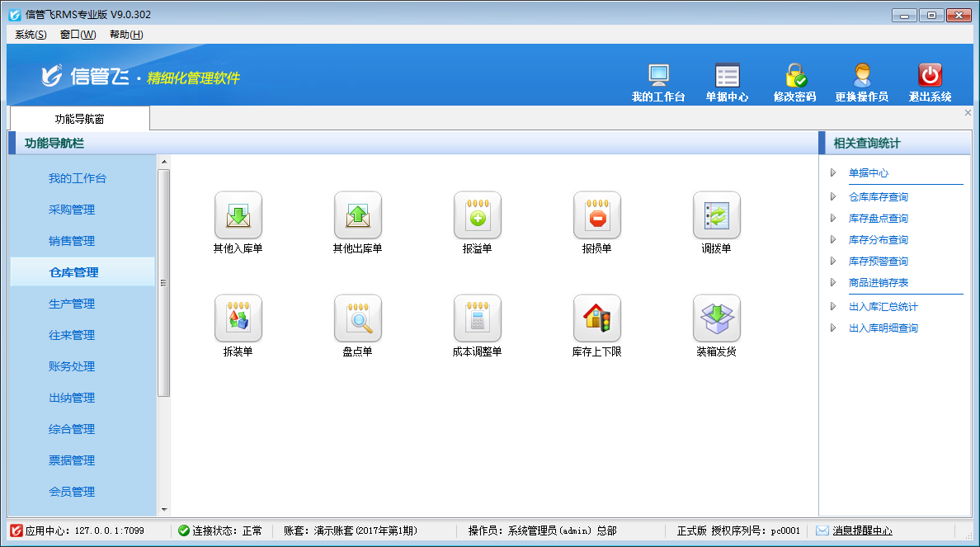Viewport: 980px width, 547px height.
Task: Open the 报溢单 icon
Action: [478, 215]
